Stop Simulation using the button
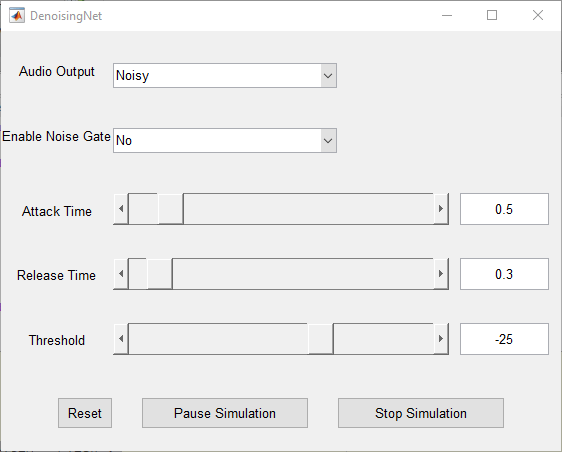The image size is (562, 452). tap(421, 413)
